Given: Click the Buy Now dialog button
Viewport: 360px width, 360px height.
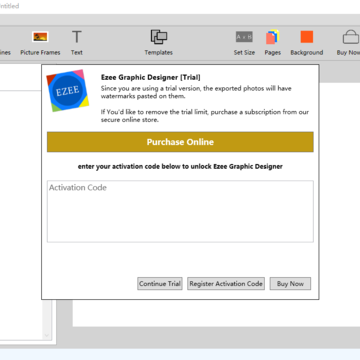Looking at the screenshot, I should point(290,284).
